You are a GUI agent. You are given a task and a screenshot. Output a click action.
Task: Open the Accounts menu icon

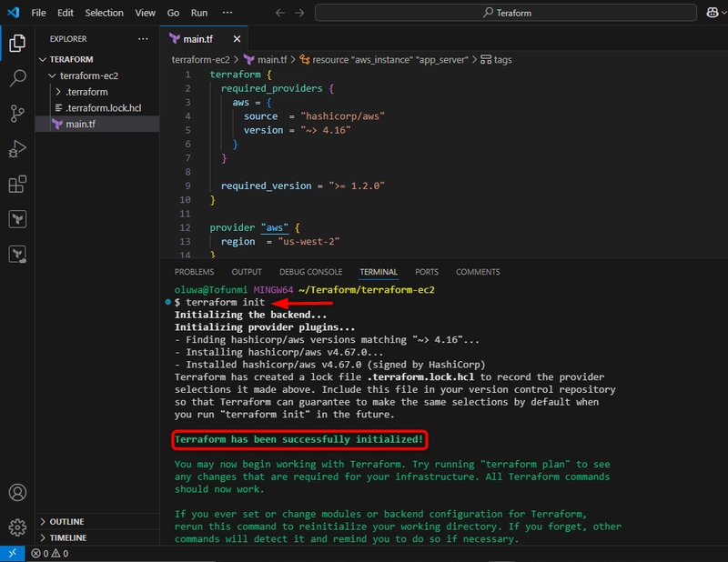pyautogui.click(x=17, y=492)
